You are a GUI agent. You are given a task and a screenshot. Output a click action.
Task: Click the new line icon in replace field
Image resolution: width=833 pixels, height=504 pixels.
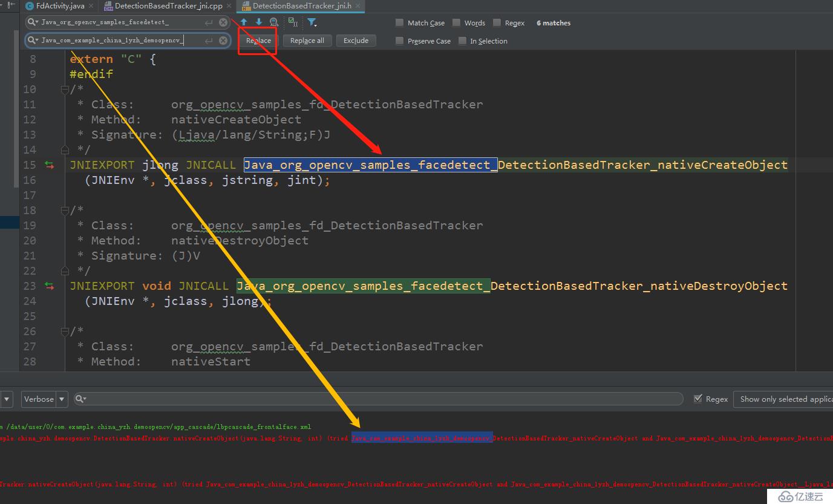pyautogui.click(x=209, y=41)
